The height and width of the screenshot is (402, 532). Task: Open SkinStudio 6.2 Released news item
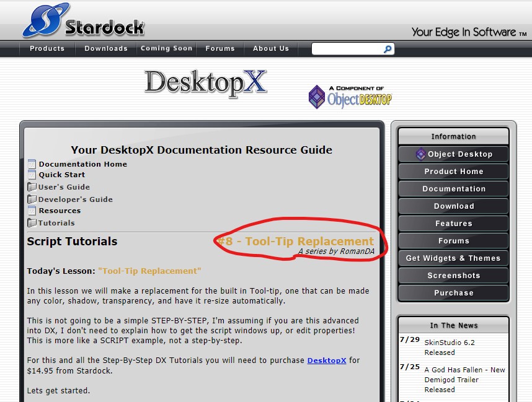pos(450,347)
